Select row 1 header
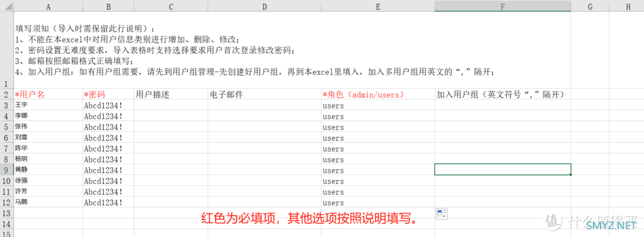Screen dimensions: 644x237 7,50
